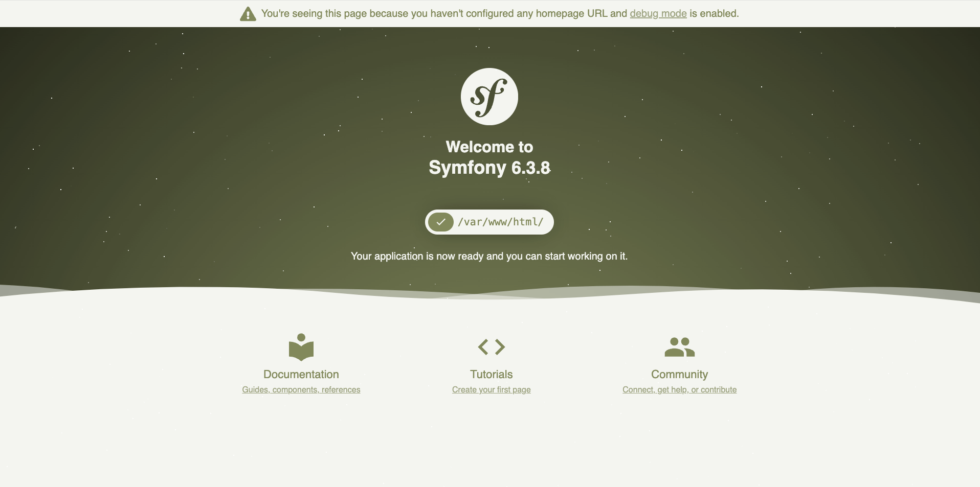Open Guides, components, references link

pos(301,390)
